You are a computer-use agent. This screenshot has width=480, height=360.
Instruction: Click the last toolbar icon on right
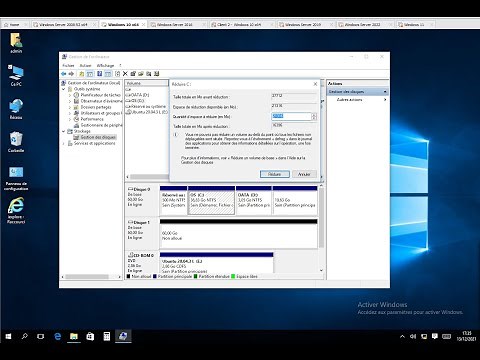(x=157, y=74)
